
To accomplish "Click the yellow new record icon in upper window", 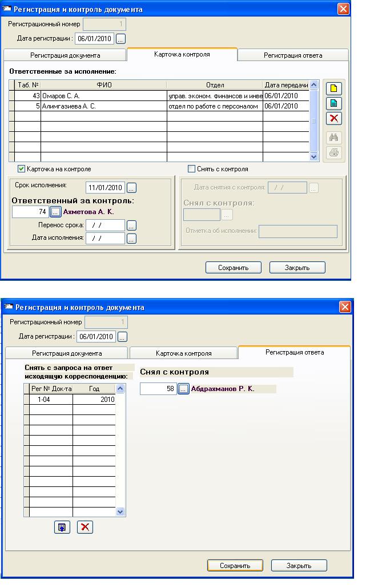I will tap(333, 88).
